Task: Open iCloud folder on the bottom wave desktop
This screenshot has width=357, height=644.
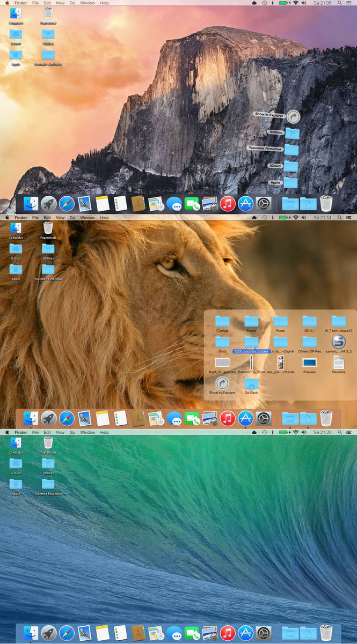Action: coord(16,463)
